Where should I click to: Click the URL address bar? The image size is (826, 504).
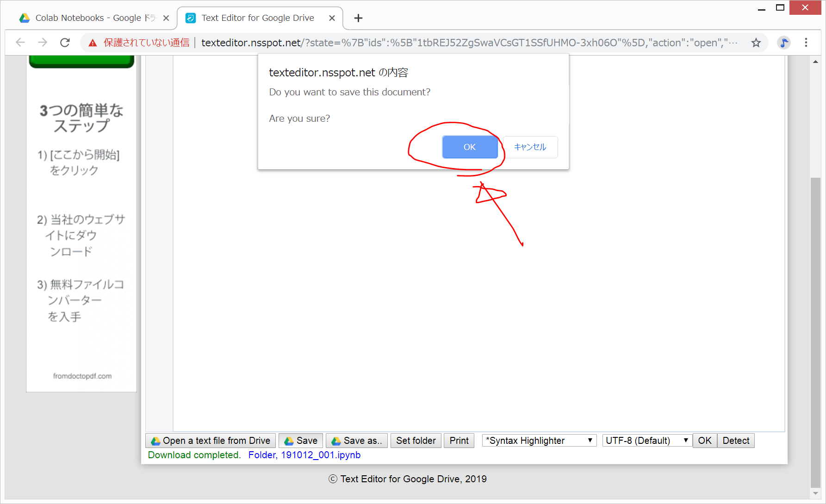click(x=467, y=43)
